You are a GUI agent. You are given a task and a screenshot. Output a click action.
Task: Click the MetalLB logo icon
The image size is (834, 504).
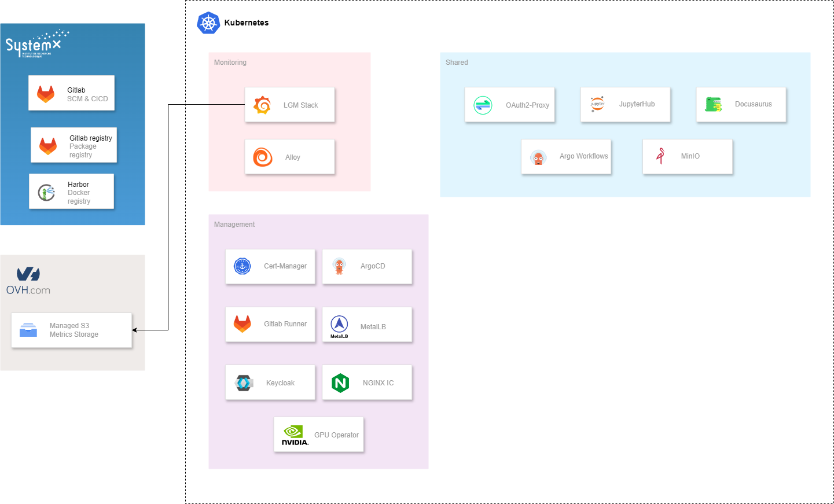pyautogui.click(x=339, y=326)
